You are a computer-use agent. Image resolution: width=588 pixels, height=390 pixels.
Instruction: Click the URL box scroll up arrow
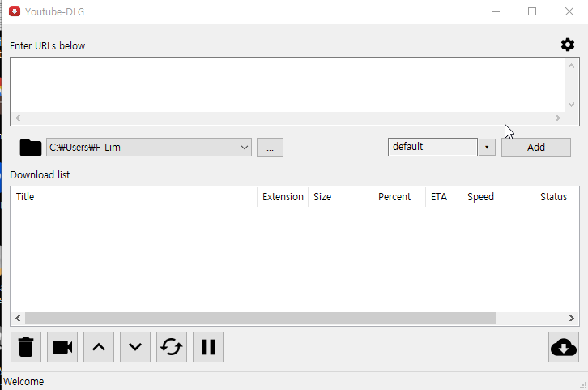pyautogui.click(x=571, y=66)
